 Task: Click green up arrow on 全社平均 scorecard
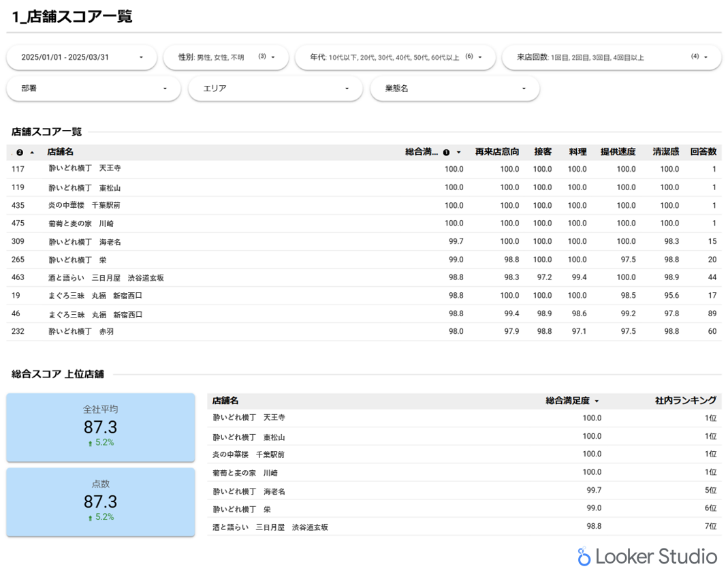(90, 443)
